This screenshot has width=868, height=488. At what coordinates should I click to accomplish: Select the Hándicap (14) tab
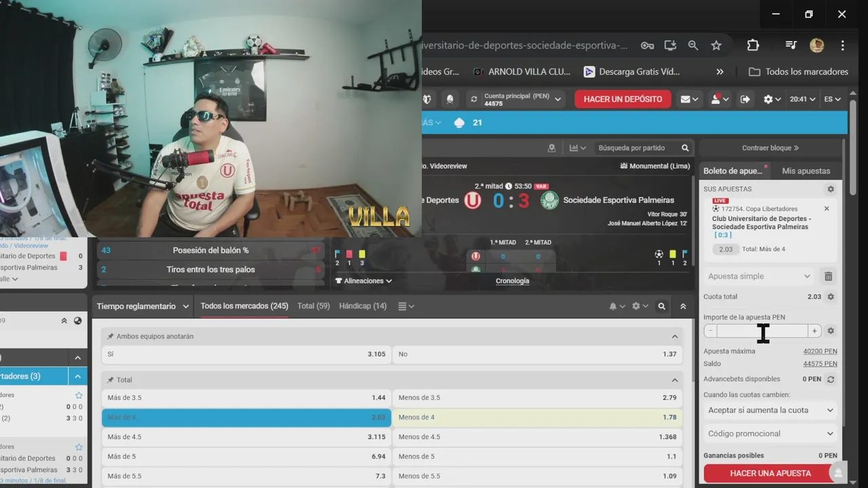tap(363, 306)
